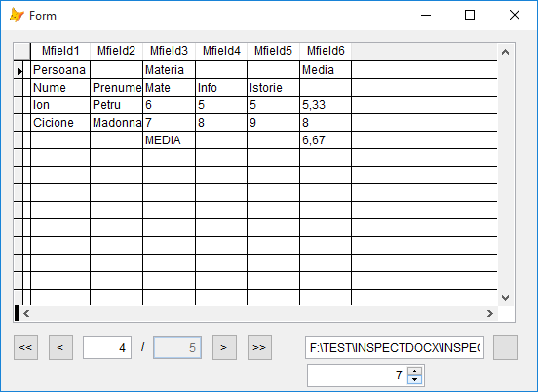Click the current record number field showing 4

click(107, 348)
